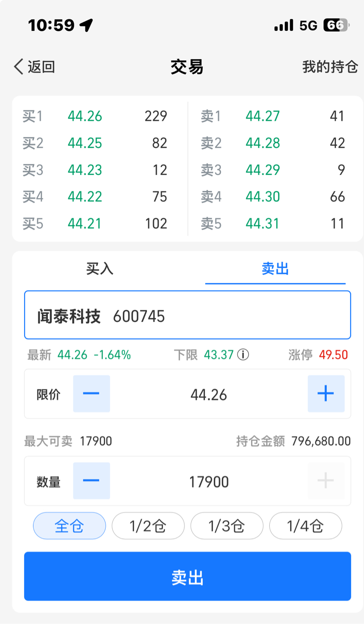
Task: Tap the 买1 volume 229
Action: pyautogui.click(x=156, y=116)
